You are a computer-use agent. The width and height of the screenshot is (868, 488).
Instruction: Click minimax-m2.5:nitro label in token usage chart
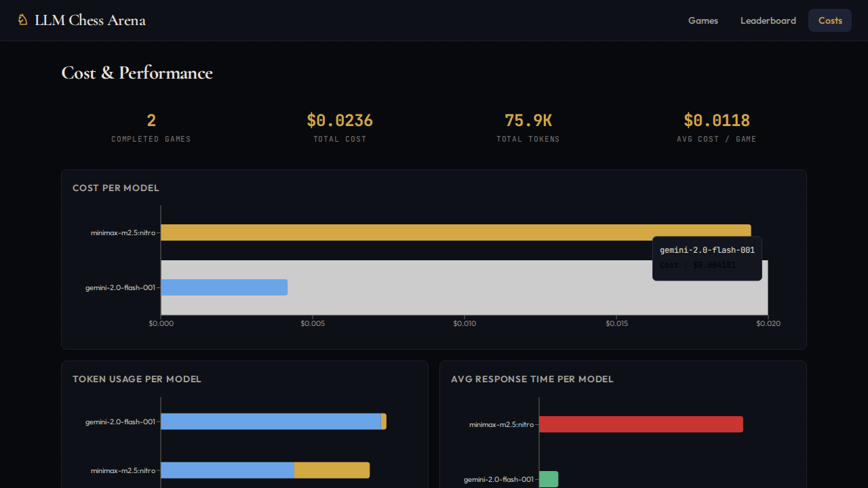click(x=123, y=470)
